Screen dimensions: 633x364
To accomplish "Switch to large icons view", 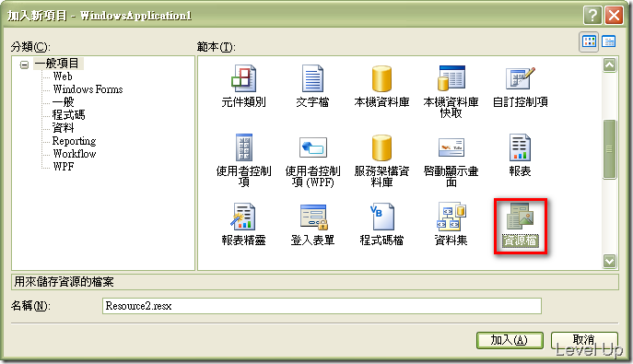I will 589,41.
